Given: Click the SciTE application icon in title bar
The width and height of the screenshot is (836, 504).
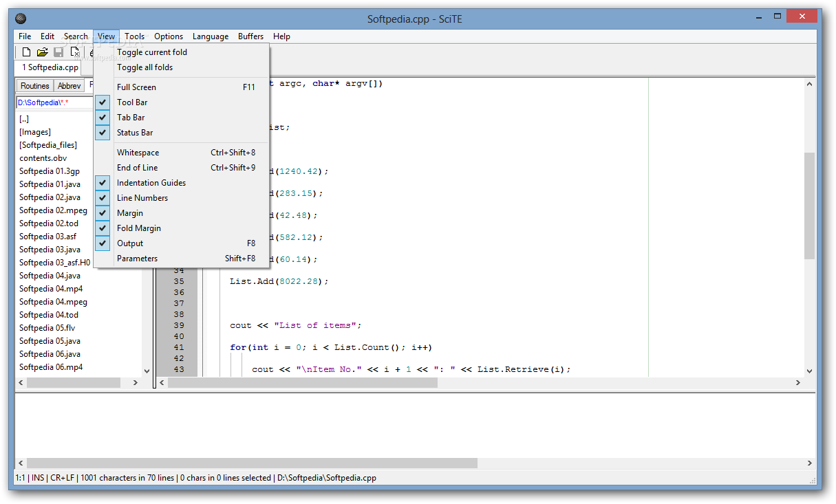Looking at the screenshot, I should tap(21, 19).
